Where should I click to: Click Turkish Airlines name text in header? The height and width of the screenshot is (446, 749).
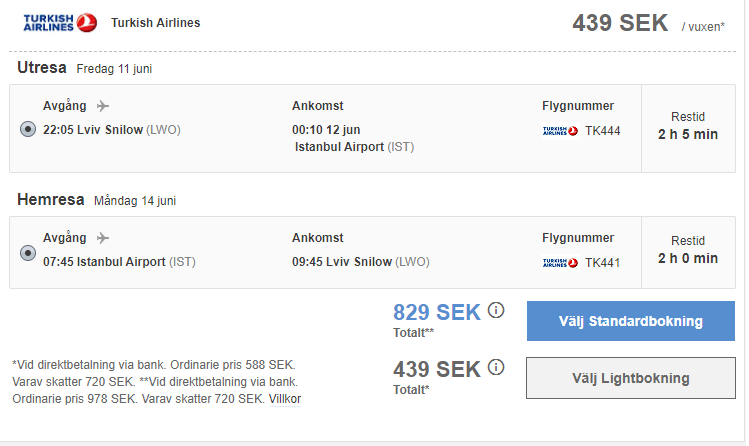(156, 23)
